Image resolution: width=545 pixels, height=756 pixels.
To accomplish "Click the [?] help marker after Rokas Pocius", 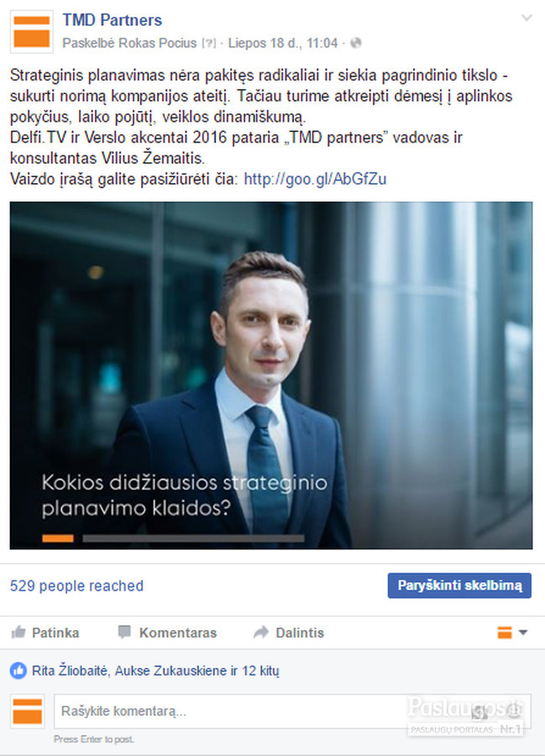I will (x=208, y=44).
